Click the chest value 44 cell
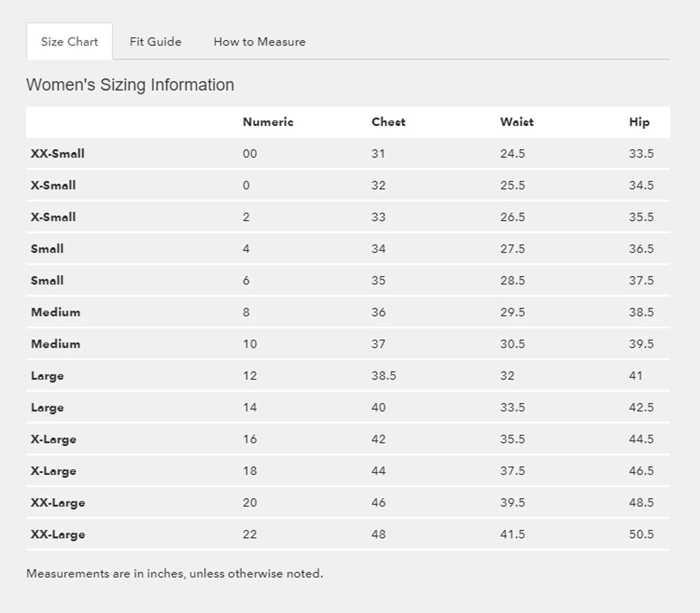 click(x=379, y=471)
